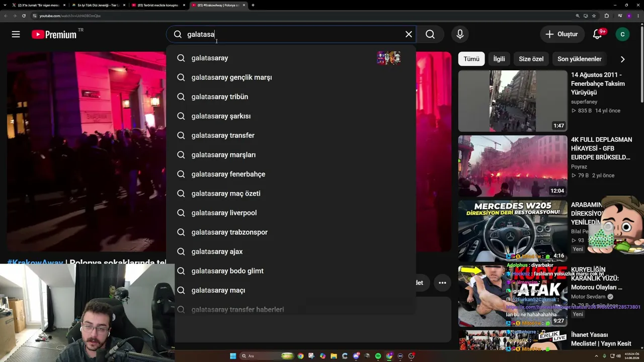Open the YouTube account avatar menu

click(622, 34)
